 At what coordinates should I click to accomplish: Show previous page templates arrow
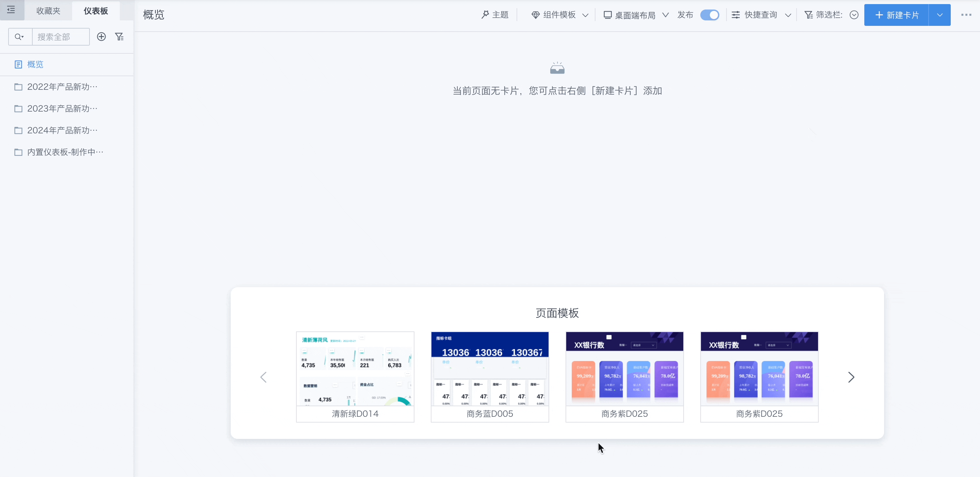(263, 377)
